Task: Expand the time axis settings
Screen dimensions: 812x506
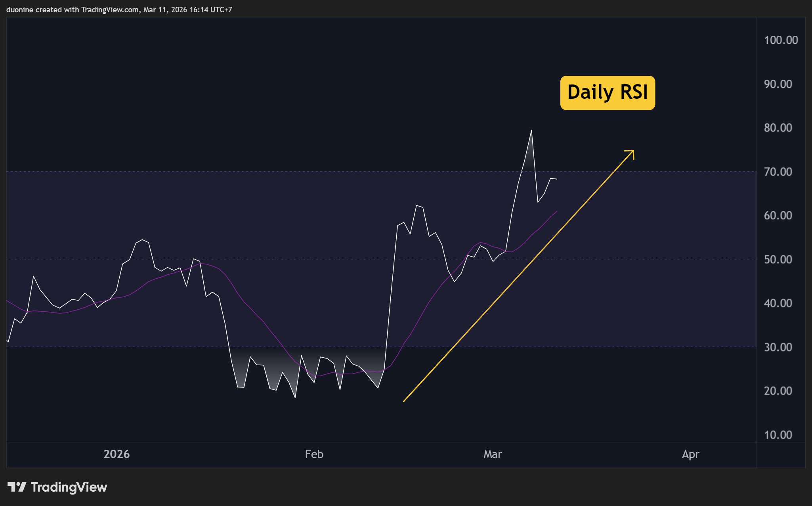Action: (x=396, y=454)
